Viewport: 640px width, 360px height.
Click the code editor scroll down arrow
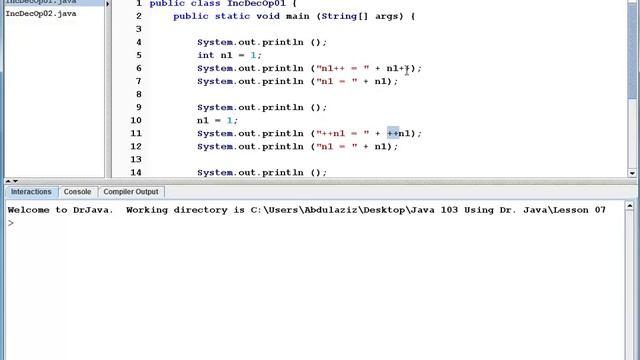click(632, 173)
